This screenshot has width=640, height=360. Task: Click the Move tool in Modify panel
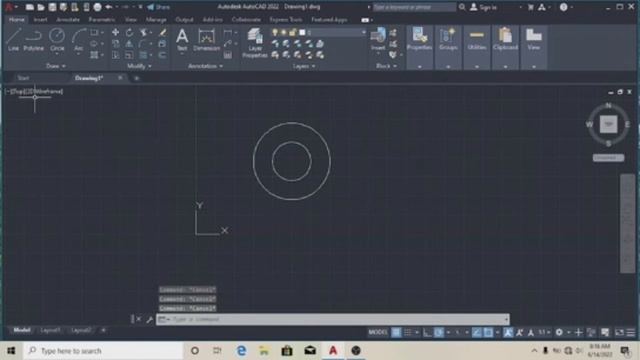116,32
